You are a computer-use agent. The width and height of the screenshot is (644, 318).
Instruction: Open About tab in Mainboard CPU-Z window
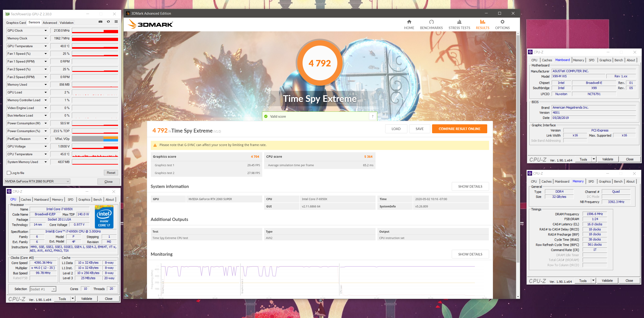pyautogui.click(x=631, y=60)
